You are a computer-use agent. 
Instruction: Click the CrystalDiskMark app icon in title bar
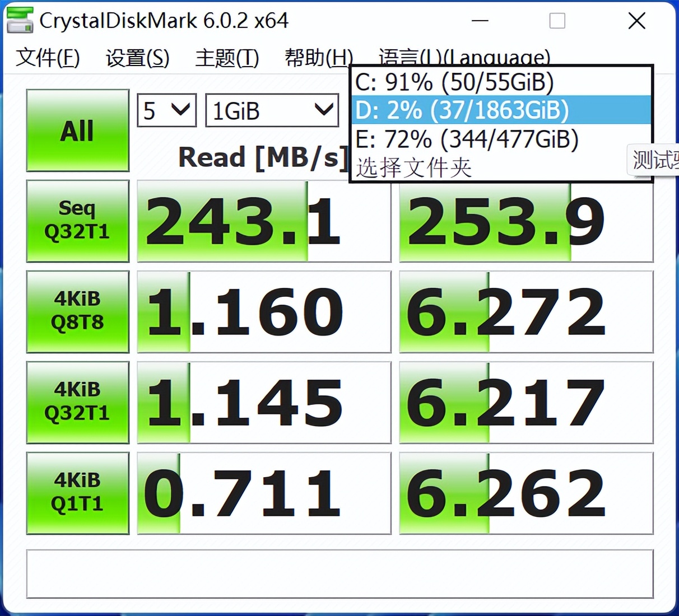20,20
